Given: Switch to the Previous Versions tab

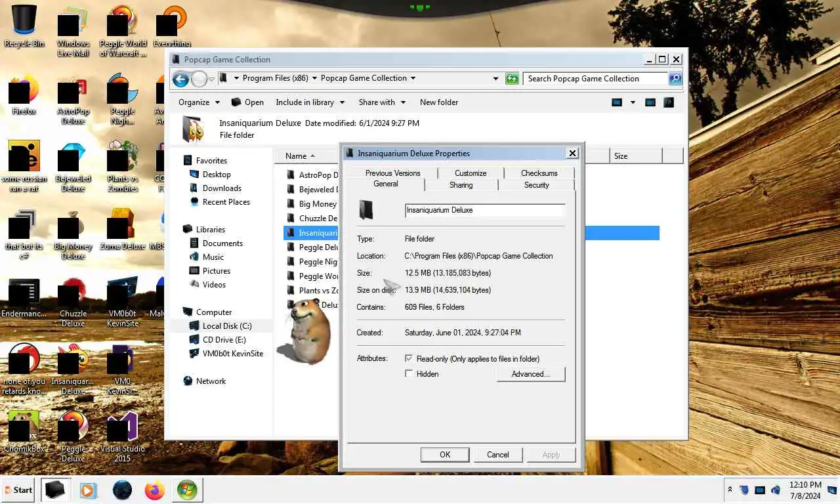Looking at the screenshot, I should 392,173.
